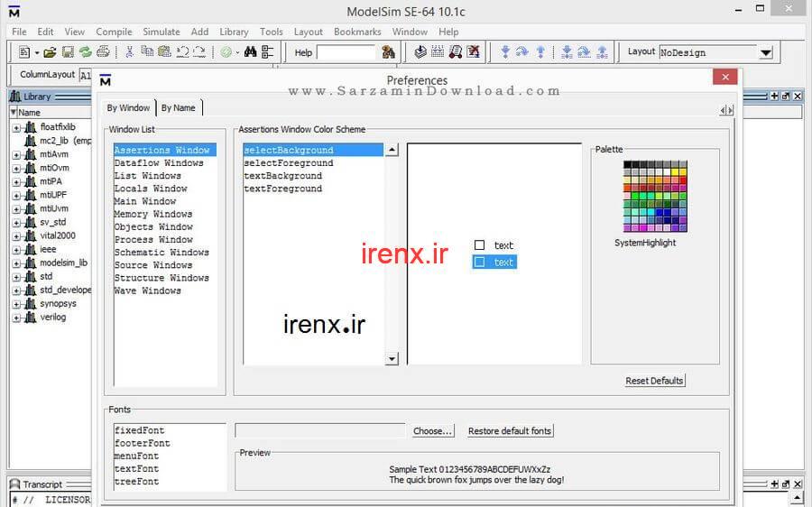Click the Transcript pane undock icon

786,484
